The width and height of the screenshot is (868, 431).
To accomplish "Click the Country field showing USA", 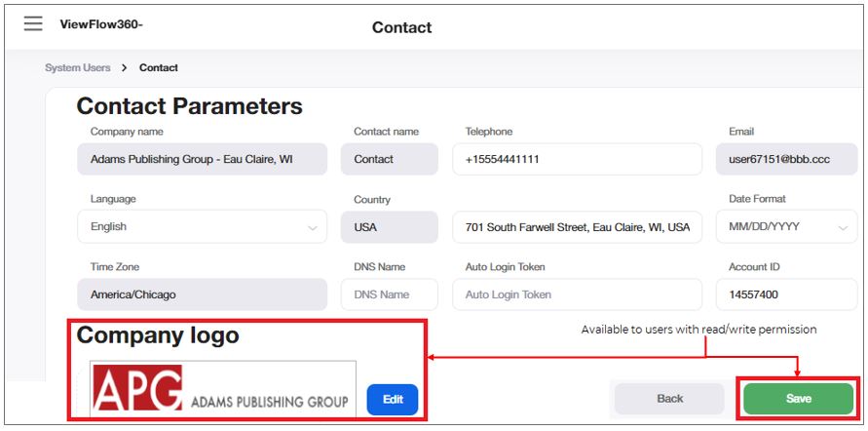I will [389, 227].
